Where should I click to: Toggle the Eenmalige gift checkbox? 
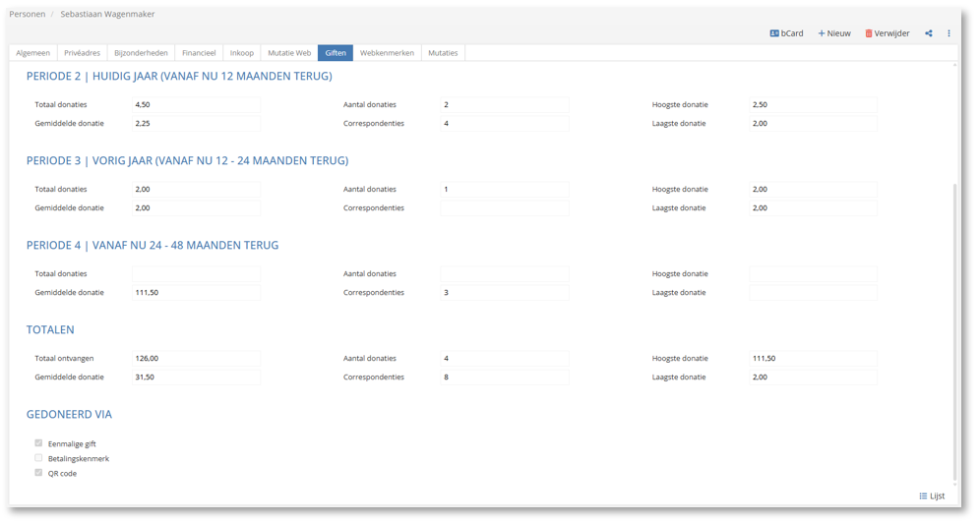tap(38, 443)
